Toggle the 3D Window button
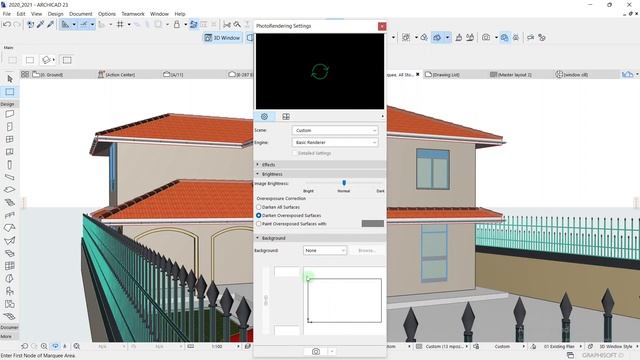 pos(222,38)
